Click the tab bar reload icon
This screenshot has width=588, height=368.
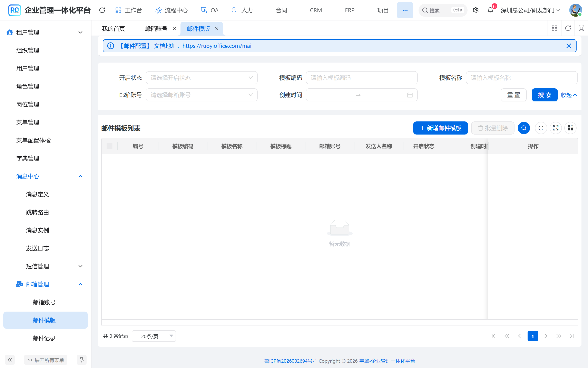[x=568, y=28]
